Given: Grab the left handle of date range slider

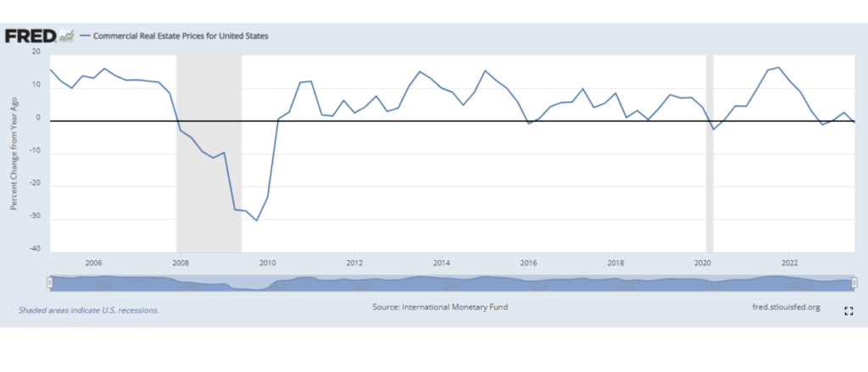Looking at the screenshot, I should (x=50, y=282).
